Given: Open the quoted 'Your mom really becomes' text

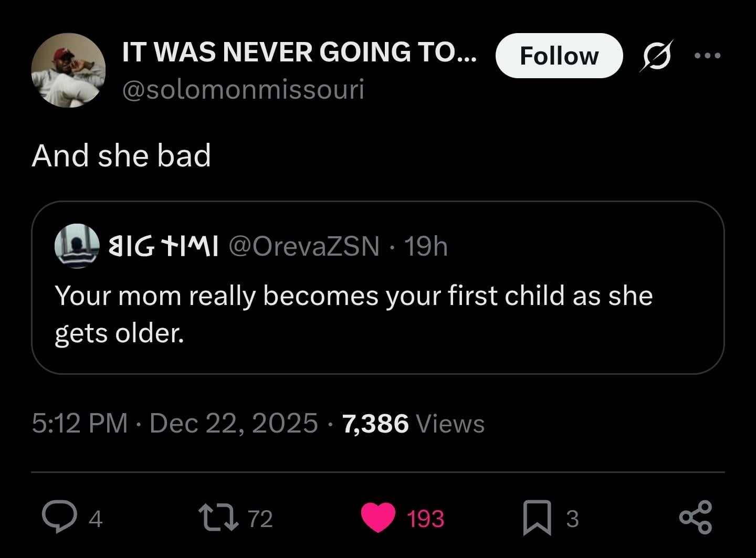Looking at the screenshot, I should coord(353,314).
